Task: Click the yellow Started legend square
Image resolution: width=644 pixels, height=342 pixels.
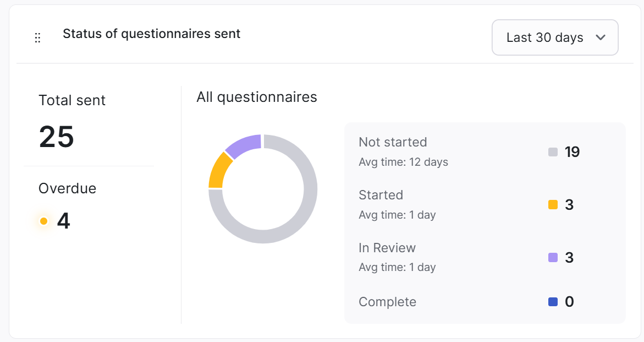Action: tap(553, 205)
